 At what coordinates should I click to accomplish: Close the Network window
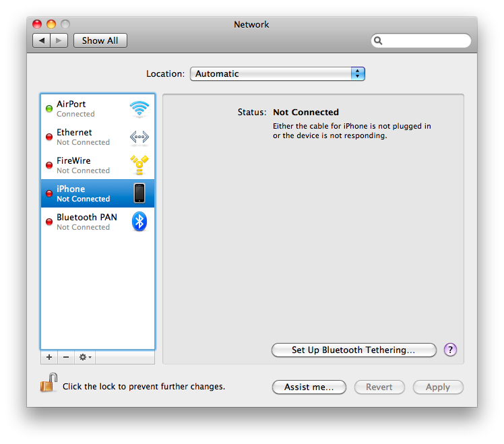[x=37, y=24]
